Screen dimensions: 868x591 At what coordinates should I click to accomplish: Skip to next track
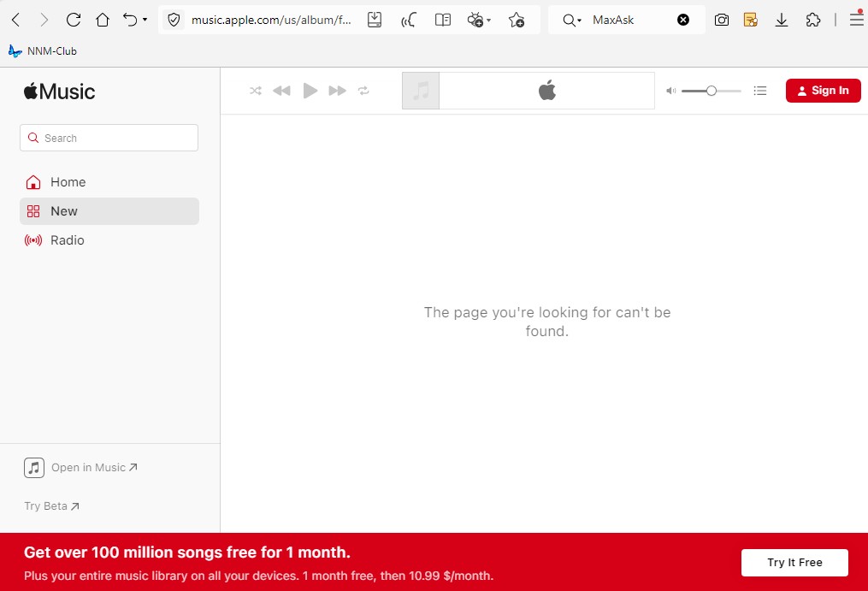337,91
